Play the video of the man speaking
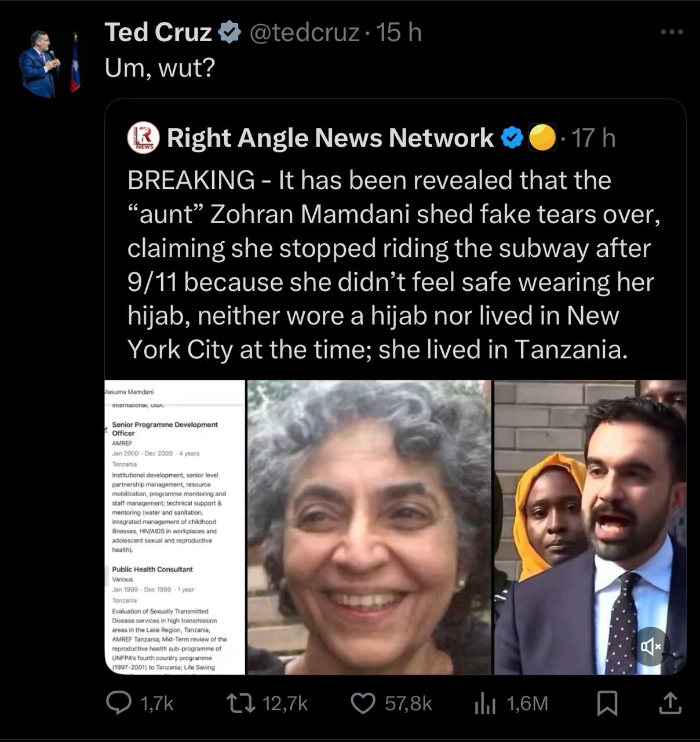Image resolution: width=700 pixels, height=742 pixels. [590, 527]
